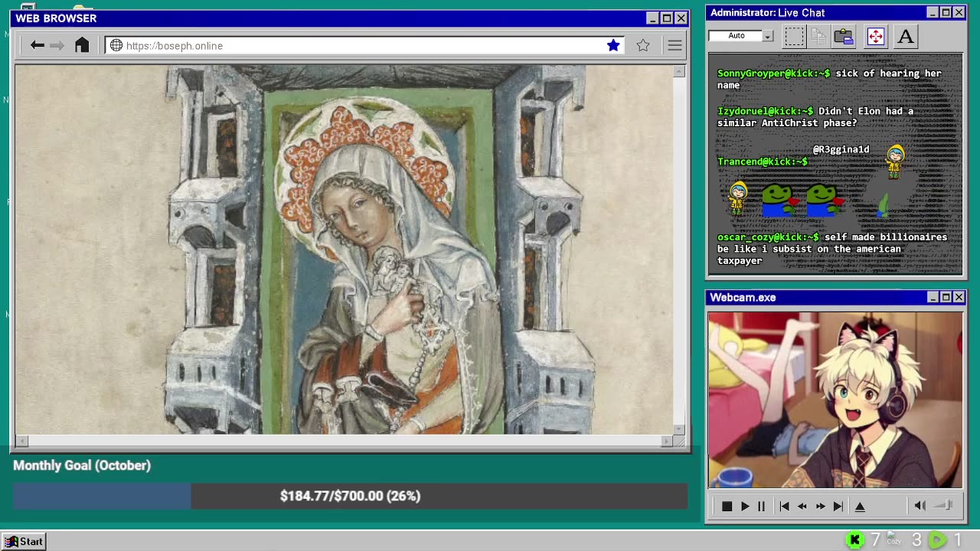980x551 pixels.
Task: Click the outline star icon
Action: click(643, 46)
